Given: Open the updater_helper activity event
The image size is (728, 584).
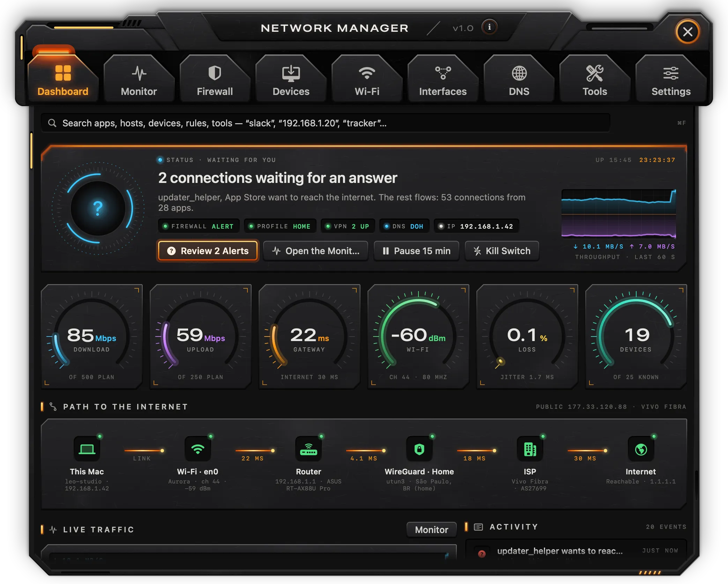Looking at the screenshot, I should click(x=576, y=551).
